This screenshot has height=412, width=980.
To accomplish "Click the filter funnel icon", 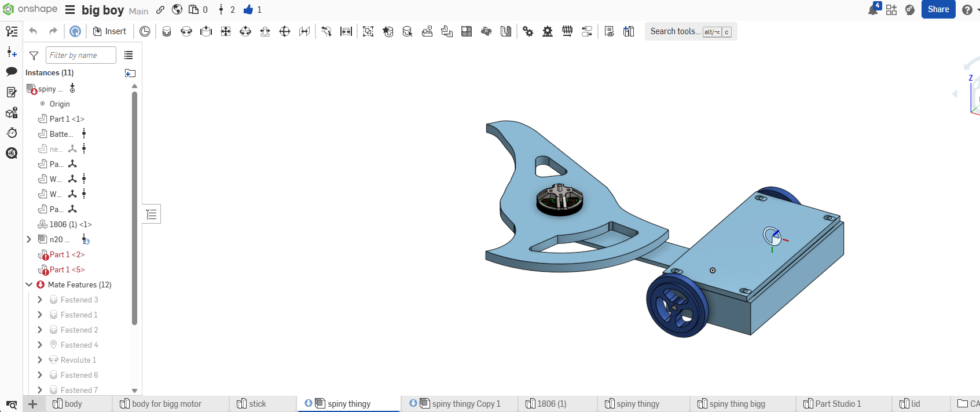I will [x=34, y=56].
